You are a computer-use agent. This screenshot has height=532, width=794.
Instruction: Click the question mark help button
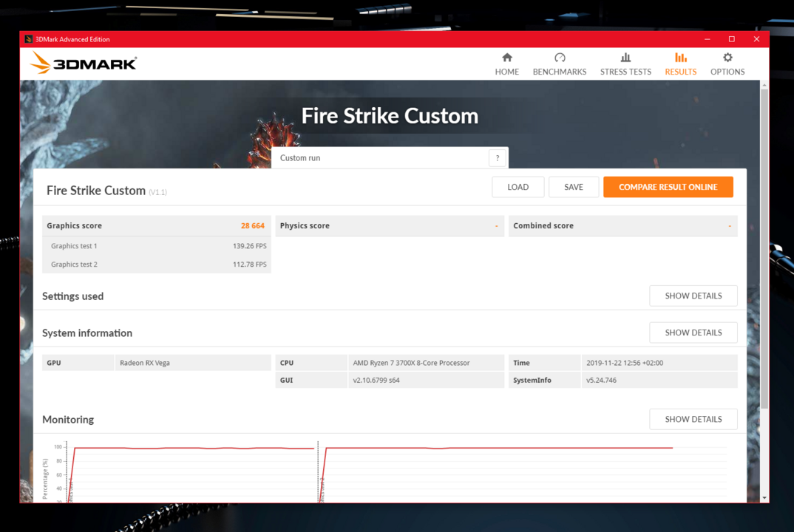[498, 158]
